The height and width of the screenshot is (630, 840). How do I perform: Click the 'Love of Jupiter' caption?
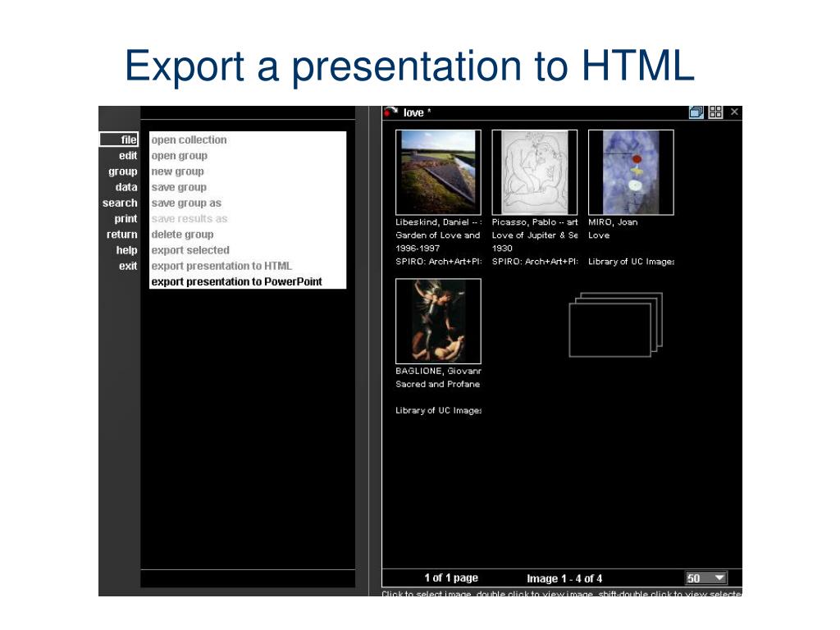coord(535,235)
